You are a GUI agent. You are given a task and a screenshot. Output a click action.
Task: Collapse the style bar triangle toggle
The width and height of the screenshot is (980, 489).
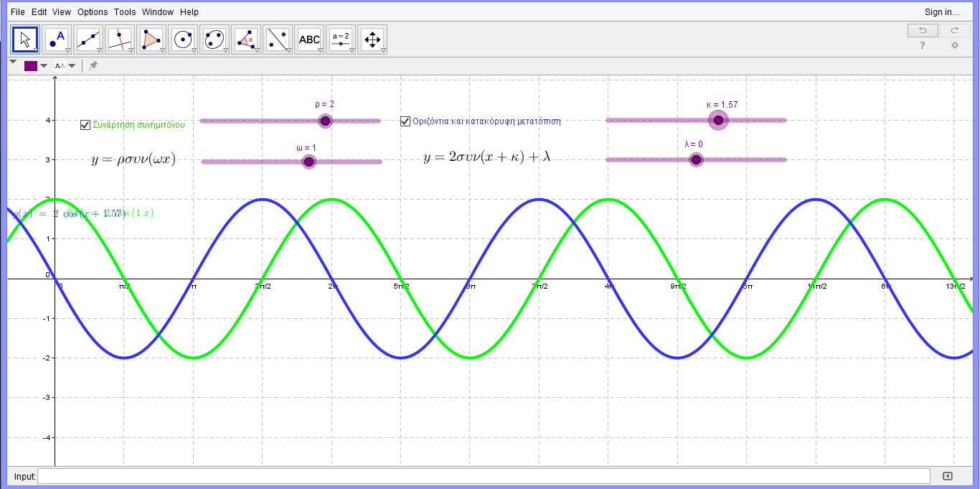pos(13,62)
